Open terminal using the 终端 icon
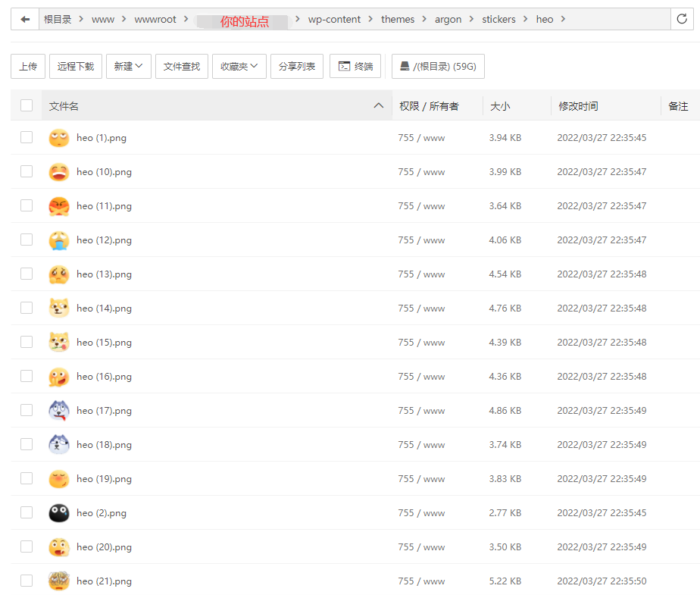This screenshot has width=700, height=595. [355, 67]
